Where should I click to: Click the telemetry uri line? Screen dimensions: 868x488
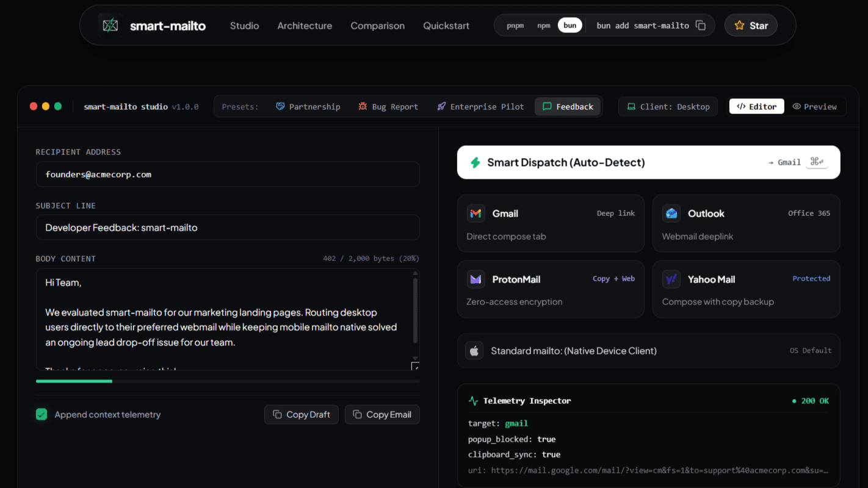(648, 470)
